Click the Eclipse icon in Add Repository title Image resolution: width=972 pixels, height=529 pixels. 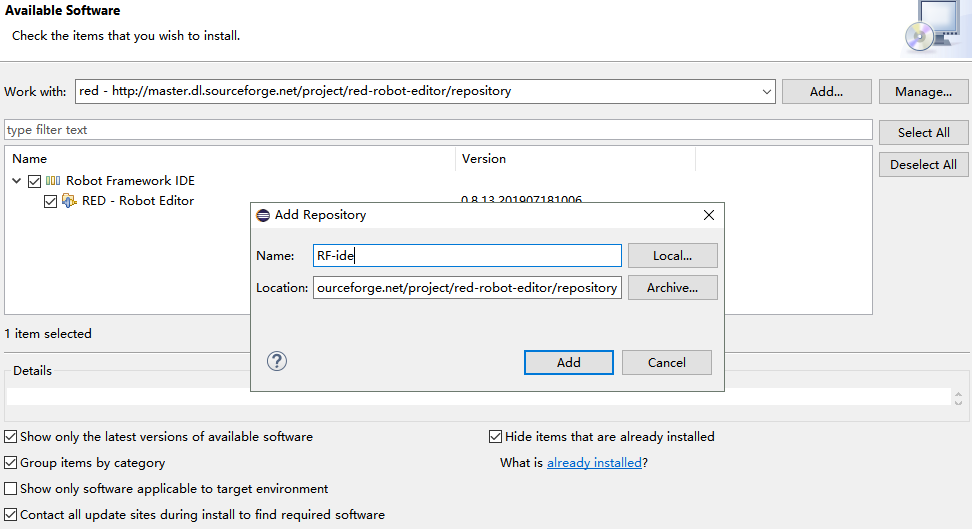point(263,215)
